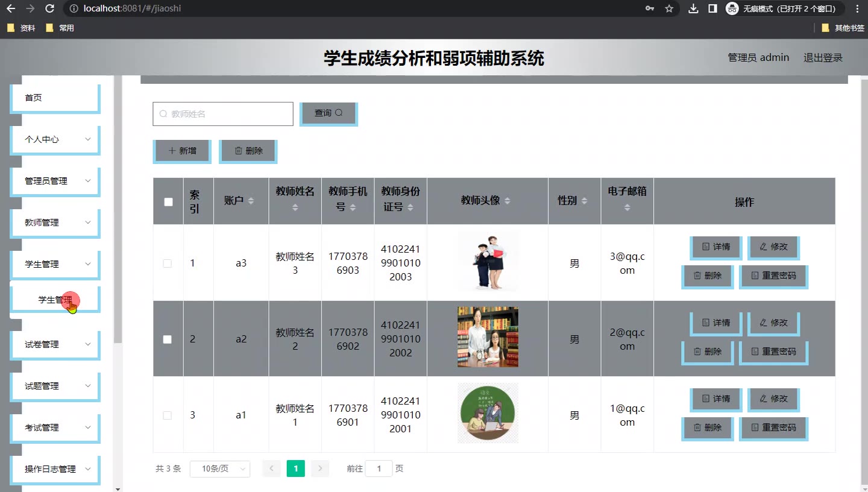Open browser downloads icon
The width and height of the screenshot is (868, 492).
694,8
